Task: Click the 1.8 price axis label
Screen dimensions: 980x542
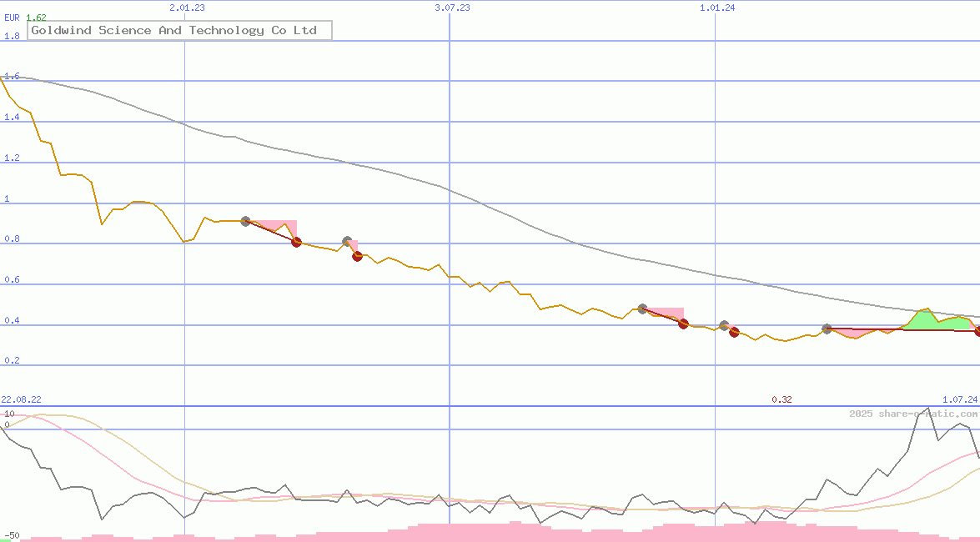Action: (12, 36)
